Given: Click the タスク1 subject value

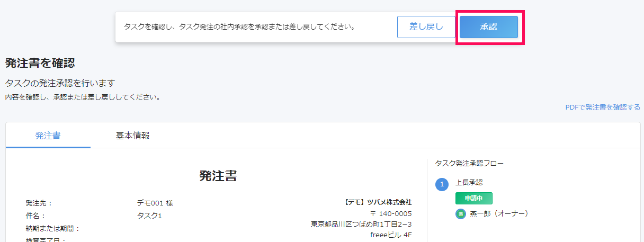Looking at the screenshot, I should click(149, 216).
